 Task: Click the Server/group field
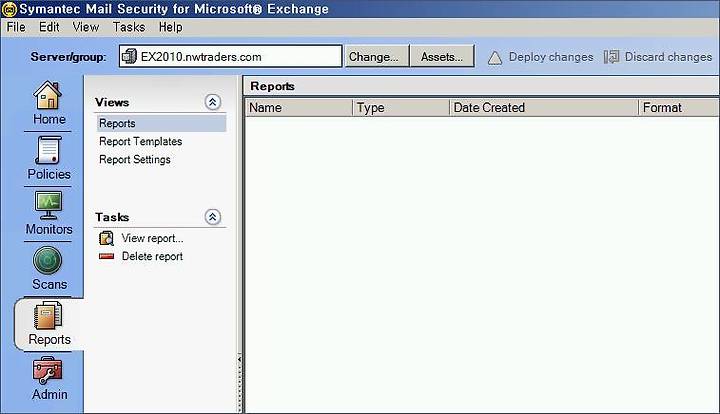[231, 56]
